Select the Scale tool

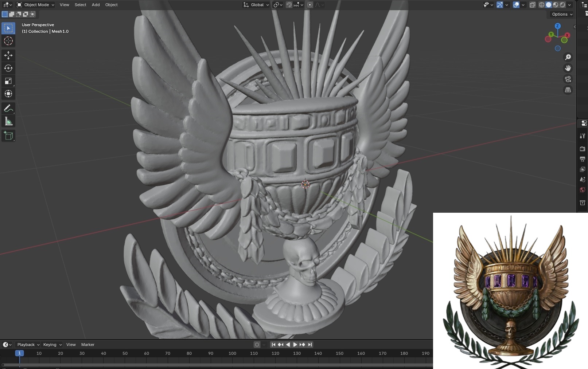click(x=8, y=81)
